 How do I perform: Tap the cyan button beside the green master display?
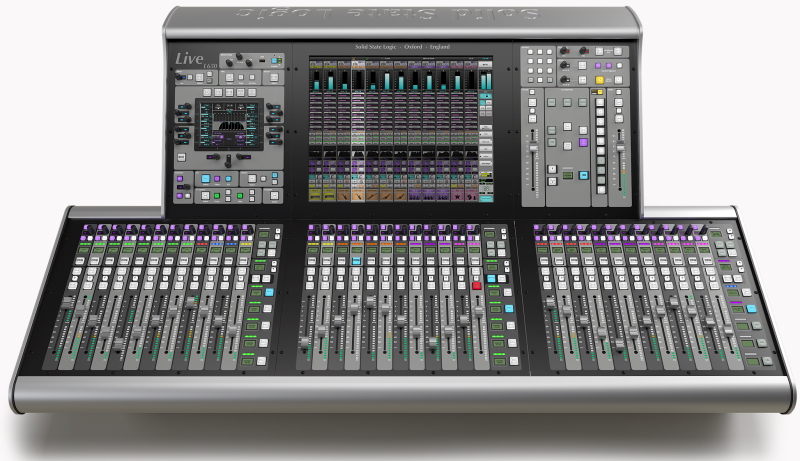[583, 175]
